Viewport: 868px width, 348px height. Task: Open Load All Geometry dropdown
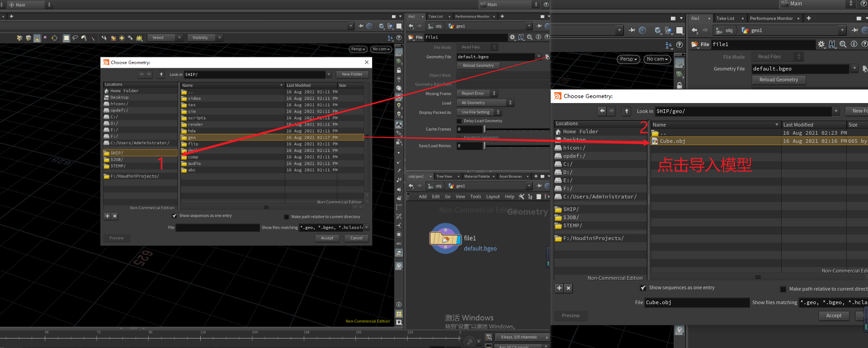(485, 103)
